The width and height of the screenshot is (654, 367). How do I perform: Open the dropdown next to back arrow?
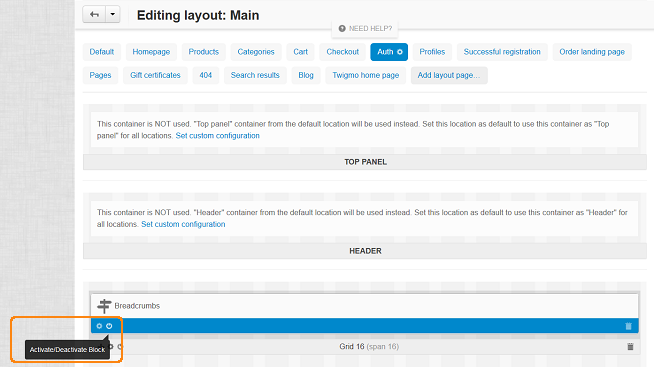(x=113, y=15)
